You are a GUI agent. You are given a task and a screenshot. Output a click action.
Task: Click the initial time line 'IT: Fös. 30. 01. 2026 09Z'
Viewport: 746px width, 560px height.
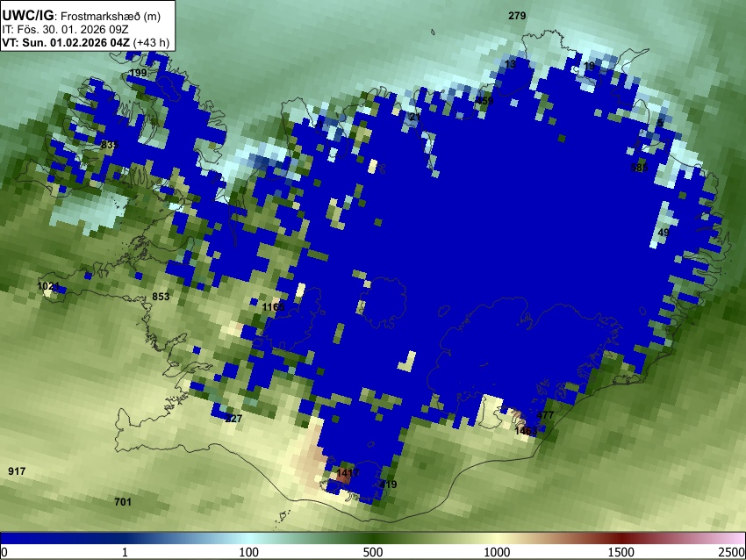(x=65, y=30)
